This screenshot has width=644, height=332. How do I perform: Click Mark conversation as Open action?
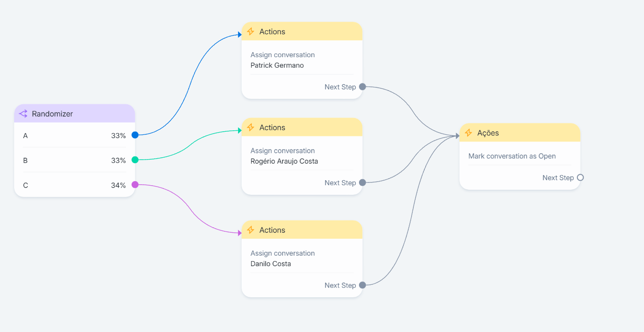click(x=512, y=156)
